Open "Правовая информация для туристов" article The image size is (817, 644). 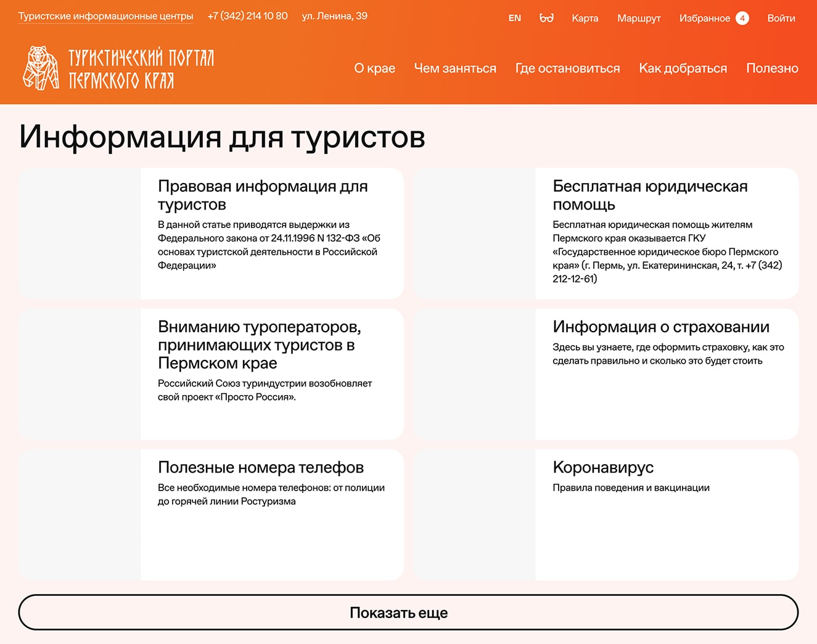(262, 195)
